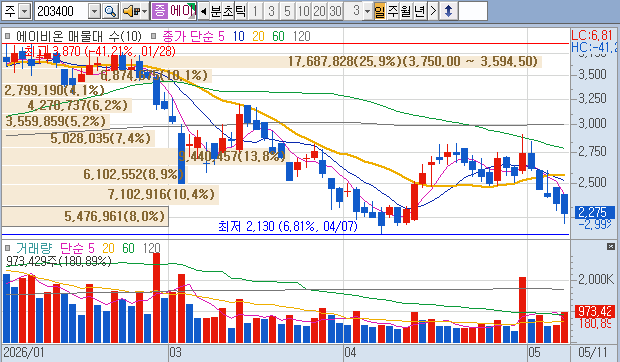Click the blue up-down arrow icon
The image size is (620, 362).
(x=448, y=11)
